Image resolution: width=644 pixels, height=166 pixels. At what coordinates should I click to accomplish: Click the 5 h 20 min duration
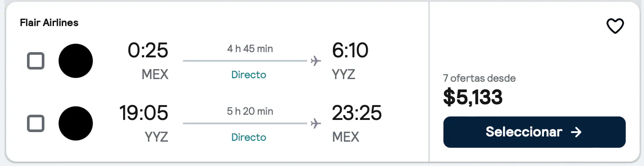pos(250,111)
